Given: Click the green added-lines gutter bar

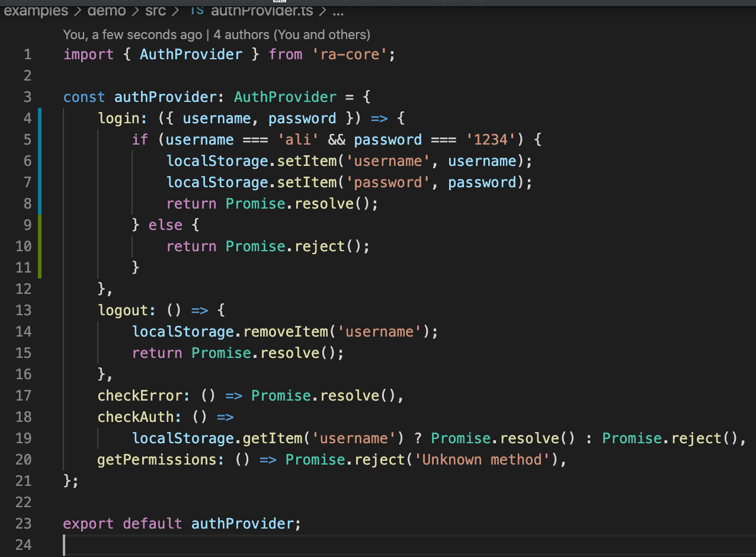Looking at the screenshot, I should tap(40, 246).
